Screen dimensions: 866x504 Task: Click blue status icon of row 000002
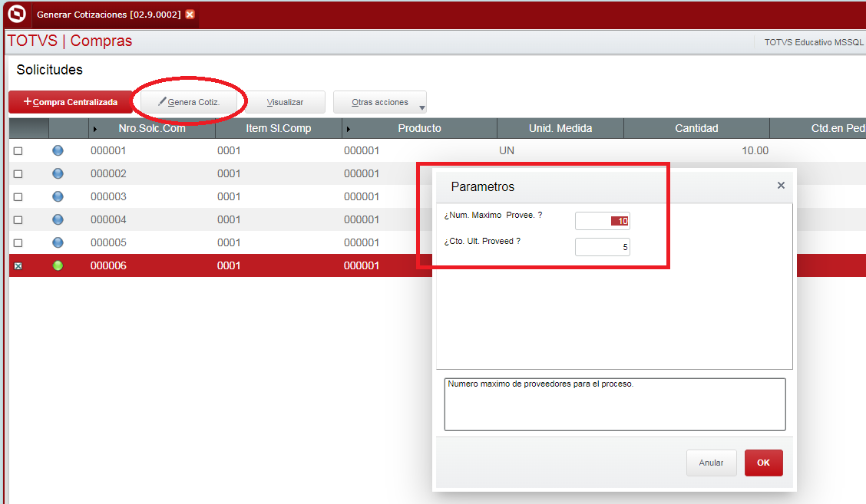[58, 173]
